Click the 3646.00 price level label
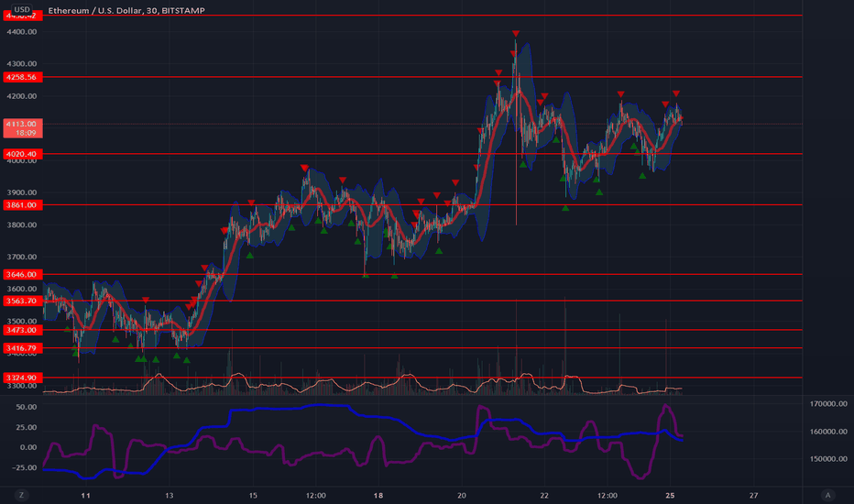This screenshot has width=854, height=504. click(x=22, y=274)
